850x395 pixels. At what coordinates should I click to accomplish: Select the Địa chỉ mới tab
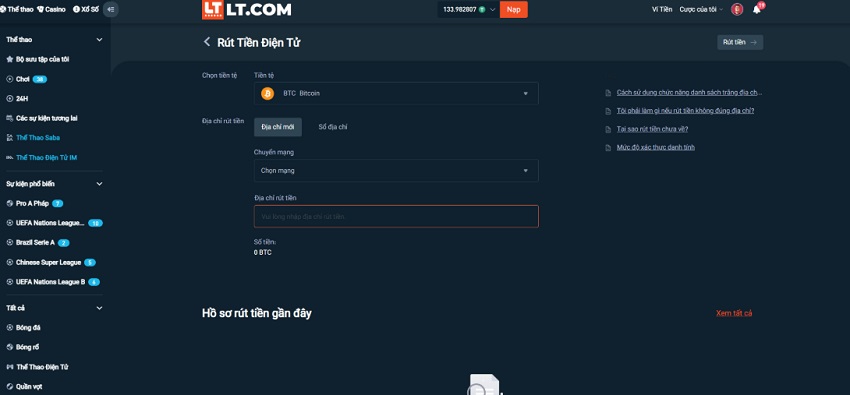278,127
